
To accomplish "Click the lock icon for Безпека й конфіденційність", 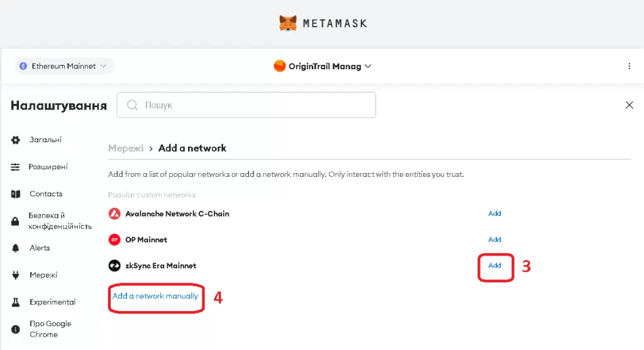I will pos(15,222).
